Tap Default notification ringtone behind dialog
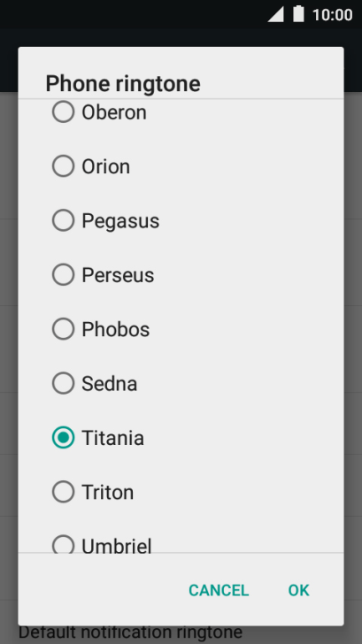 click(130, 632)
